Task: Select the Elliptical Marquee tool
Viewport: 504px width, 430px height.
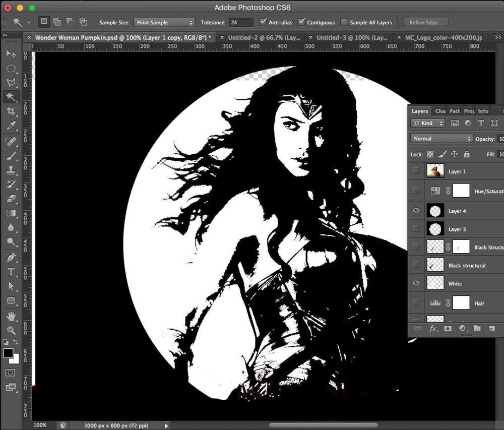Action: [x=11, y=69]
